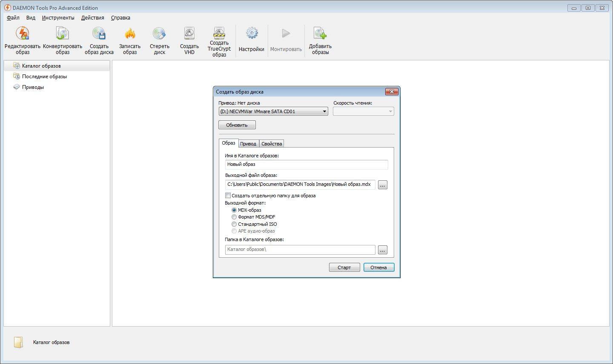The height and width of the screenshot is (364, 613).
Task: Select the MDX-образ format option
Action: (234, 210)
